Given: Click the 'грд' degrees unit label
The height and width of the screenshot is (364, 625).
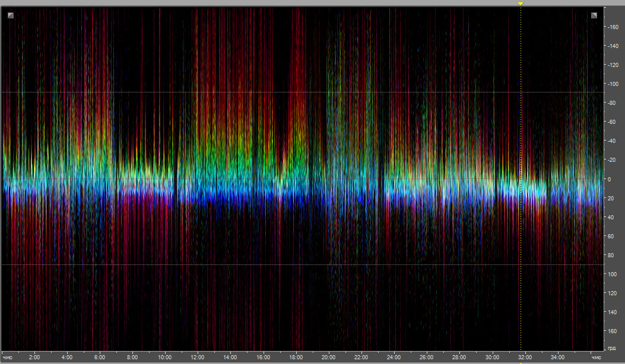Looking at the screenshot, I should pyautogui.click(x=612, y=348).
